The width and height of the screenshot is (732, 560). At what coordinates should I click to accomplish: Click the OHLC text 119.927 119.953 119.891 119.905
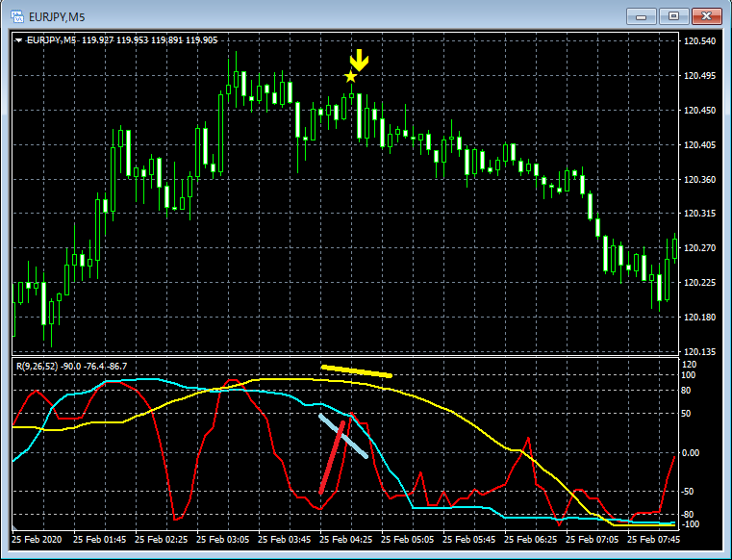tap(149, 40)
